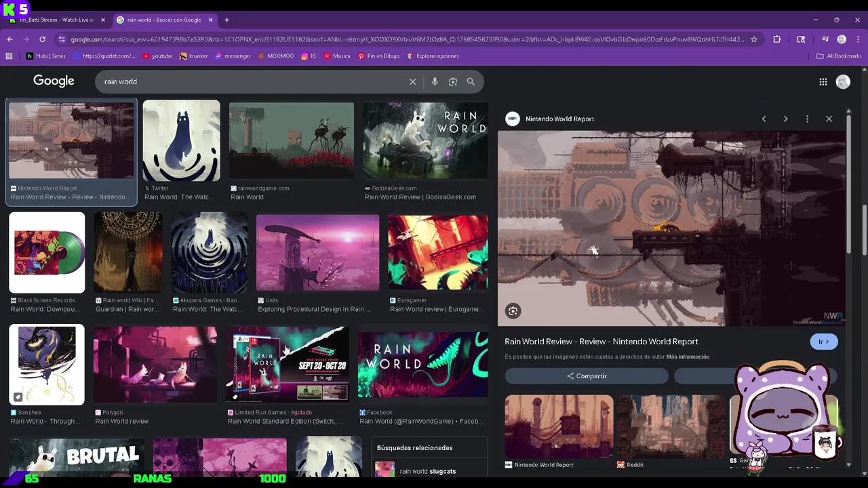868x488 pixels.
Task: Click the Compartir share button
Action: click(587, 376)
